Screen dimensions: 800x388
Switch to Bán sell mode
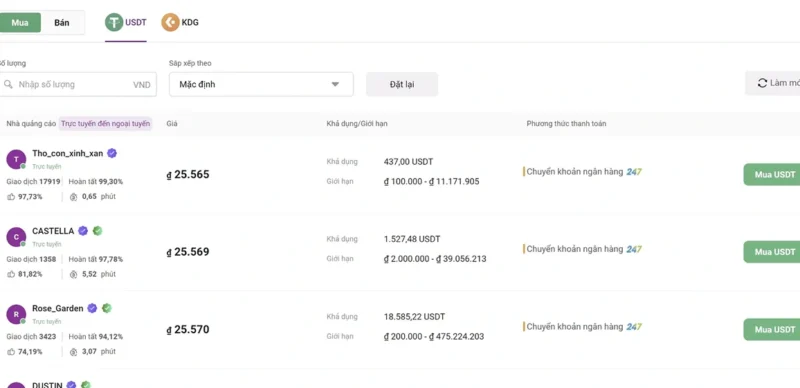pos(62,22)
